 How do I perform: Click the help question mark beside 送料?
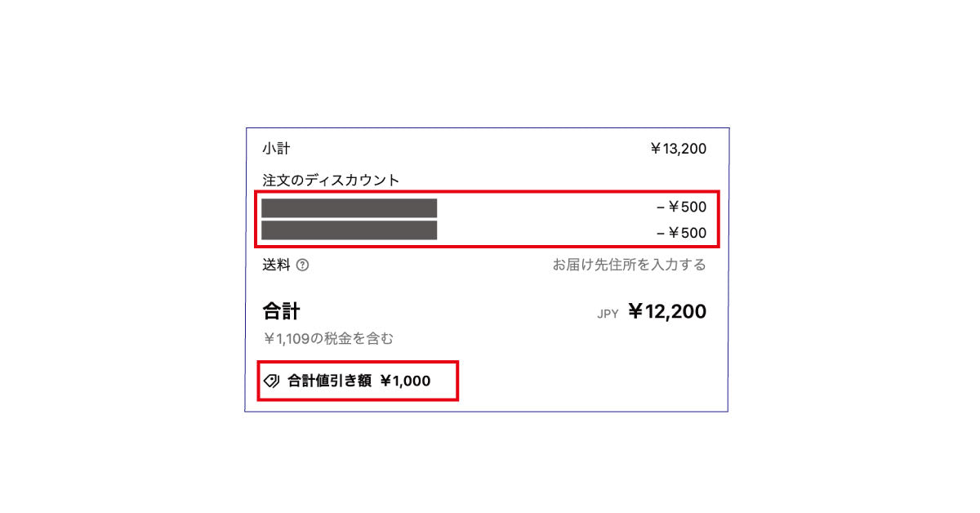(303, 265)
